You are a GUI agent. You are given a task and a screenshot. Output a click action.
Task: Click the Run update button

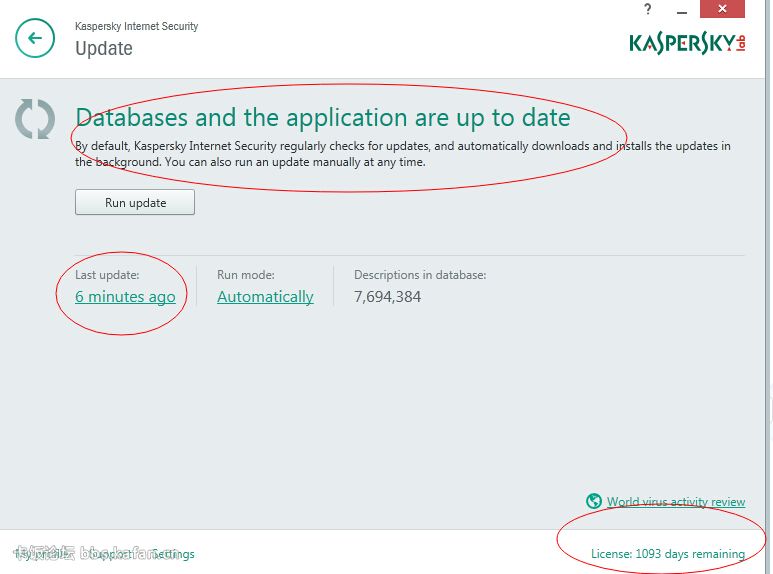click(x=135, y=202)
